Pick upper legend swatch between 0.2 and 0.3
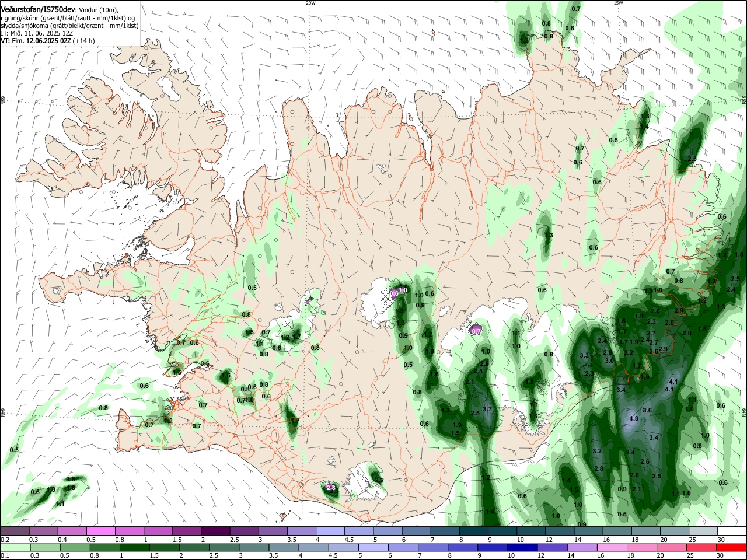Viewport: 747px width, 560px height. click(x=15, y=531)
